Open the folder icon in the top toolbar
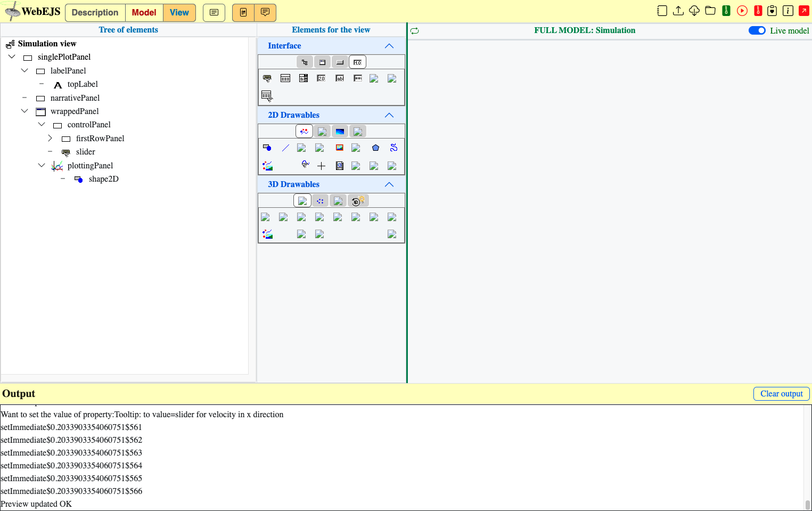812x511 pixels. tap(710, 11)
